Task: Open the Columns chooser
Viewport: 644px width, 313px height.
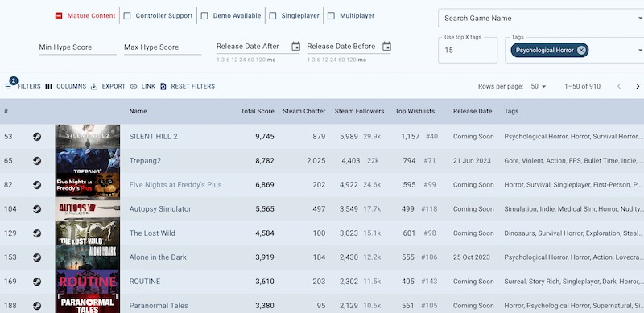Action: pyautogui.click(x=48, y=86)
